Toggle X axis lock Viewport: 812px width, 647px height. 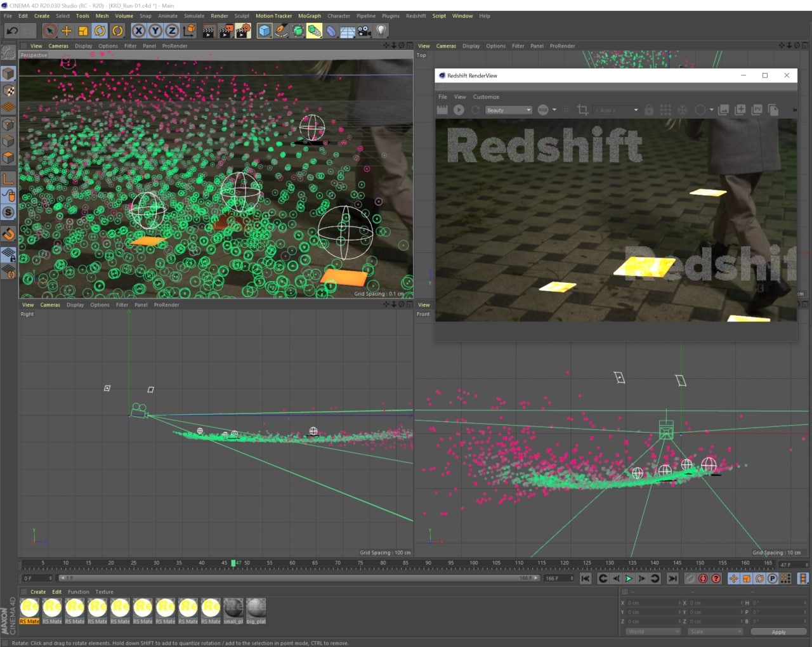pos(138,30)
